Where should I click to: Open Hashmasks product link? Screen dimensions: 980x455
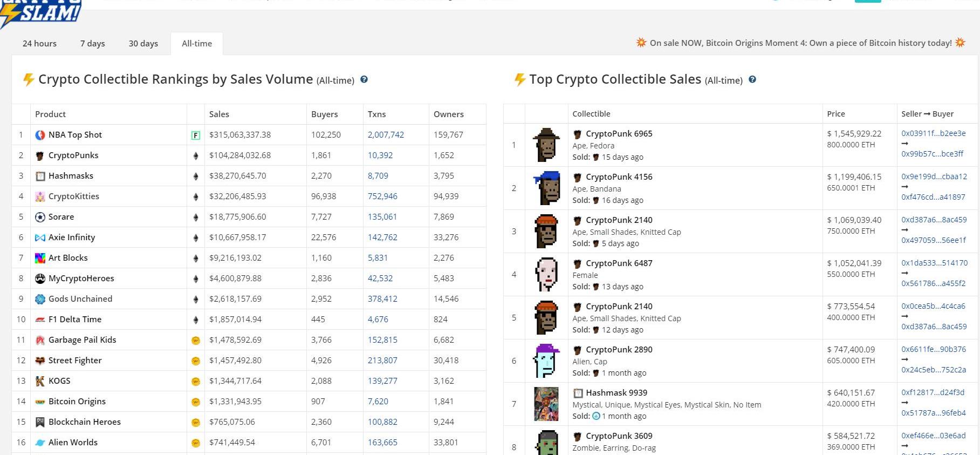(x=71, y=176)
